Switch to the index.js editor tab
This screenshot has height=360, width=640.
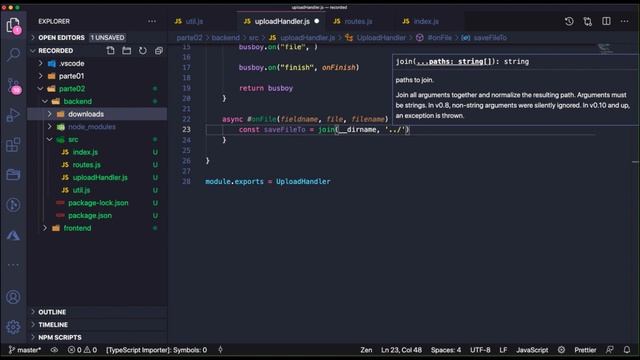point(426,21)
